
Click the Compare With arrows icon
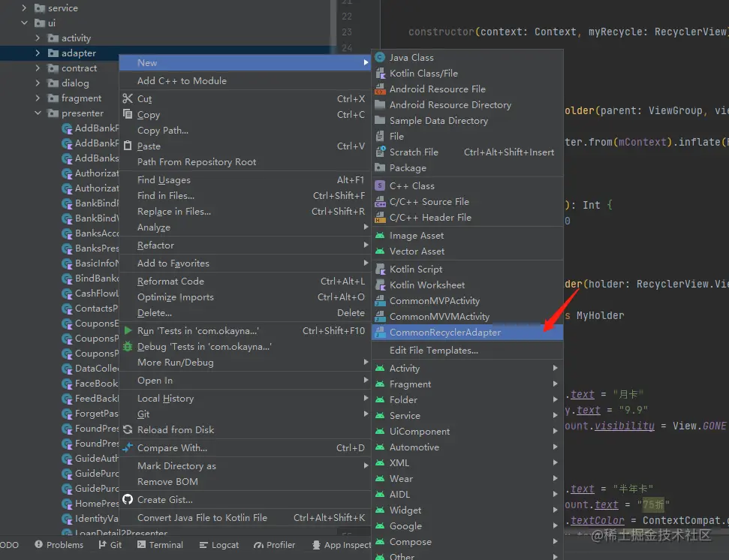(x=128, y=448)
